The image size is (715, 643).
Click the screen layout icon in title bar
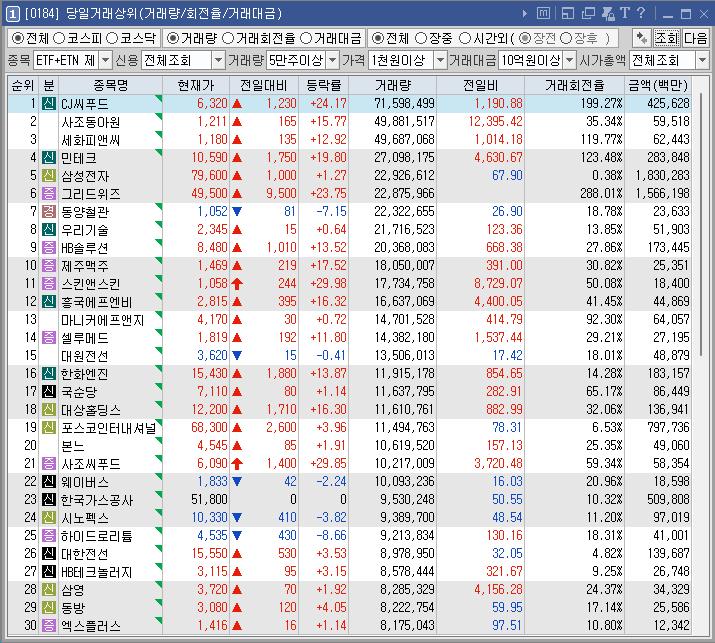tap(568, 14)
